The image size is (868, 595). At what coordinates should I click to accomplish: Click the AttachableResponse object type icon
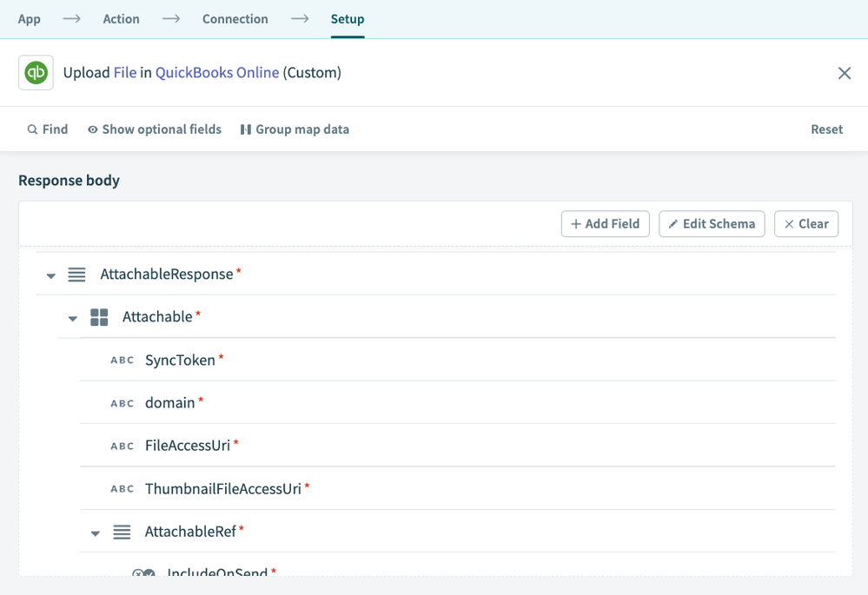coord(76,274)
